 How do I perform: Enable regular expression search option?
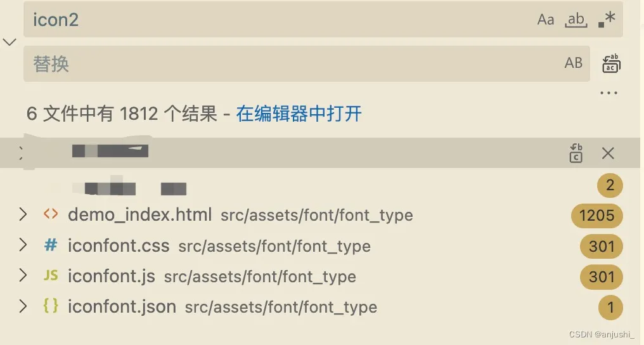[607, 19]
